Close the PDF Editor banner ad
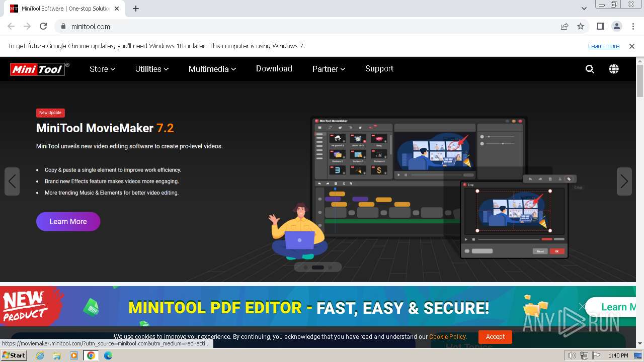The image size is (644, 362). pos(582,306)
